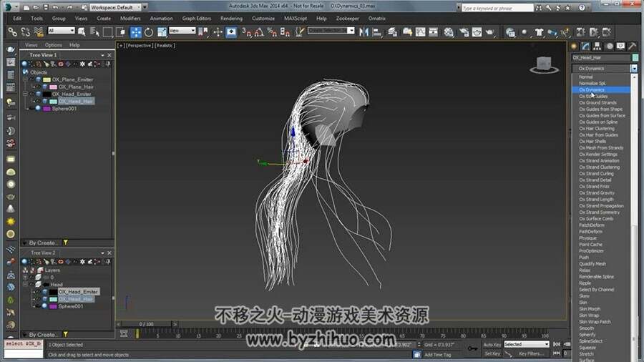Select the Select and Link tool
This screenshot has height=362, width=644.
click(12, 32)
